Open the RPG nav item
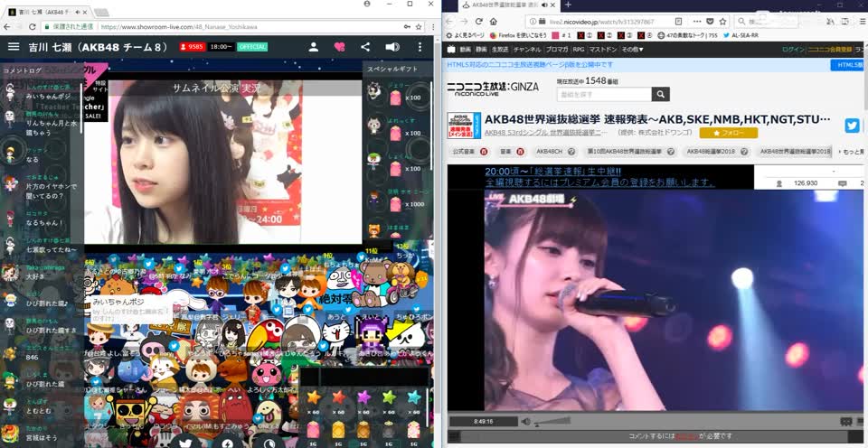This screenshot has height=448, width=868. 579,49
